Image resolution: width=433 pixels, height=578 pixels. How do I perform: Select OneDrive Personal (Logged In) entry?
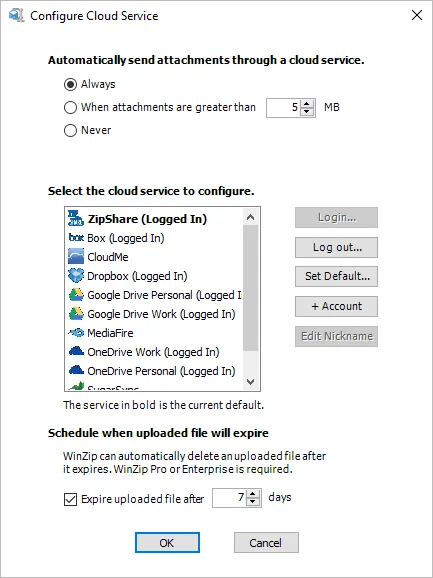(x=154, y=370)
